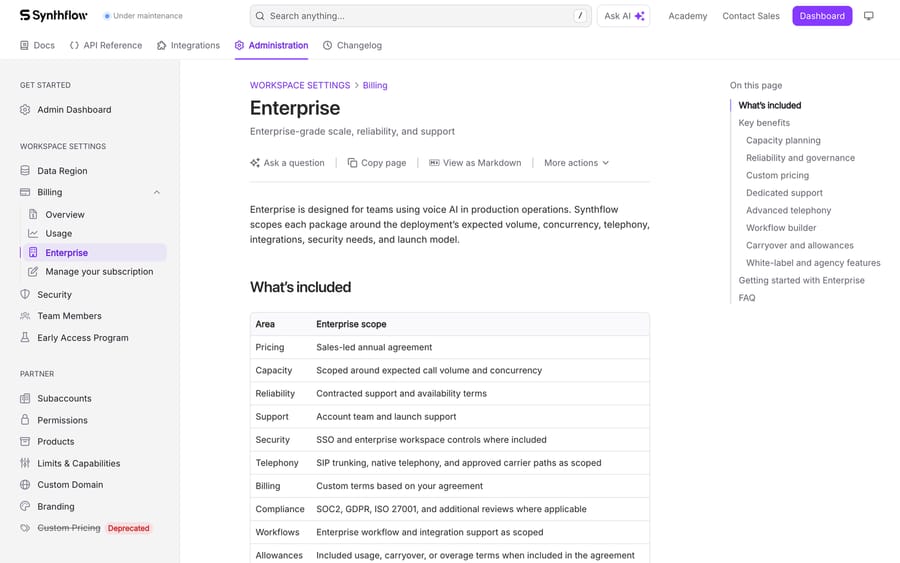Open Manage your subscription sidebar item
Image resolution: width=900 pixels, height=563 pixels.
(x=94, y=271)
